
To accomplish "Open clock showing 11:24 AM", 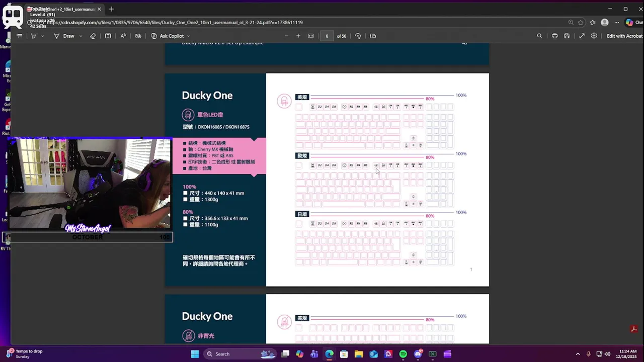I will pos(627,354).
